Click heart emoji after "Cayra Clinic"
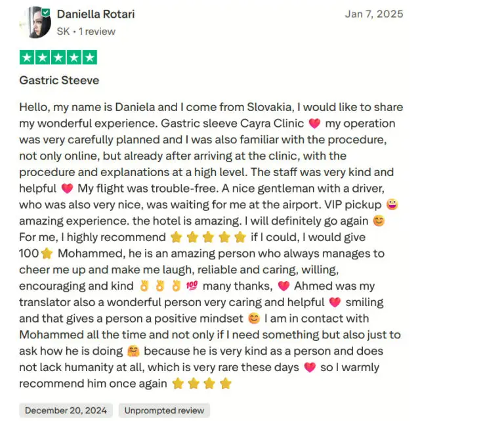 (x=314, y=123)
